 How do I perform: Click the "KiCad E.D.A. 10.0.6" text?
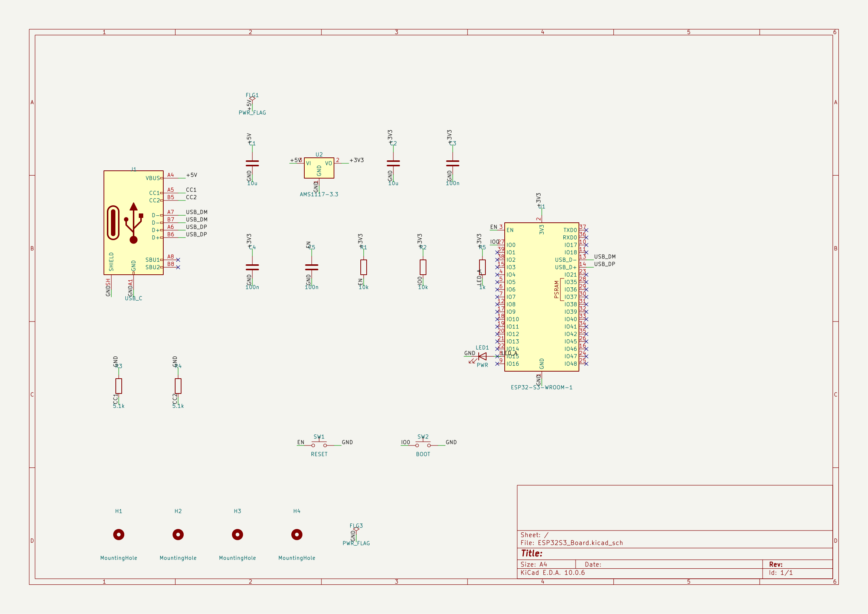(553, 573)
